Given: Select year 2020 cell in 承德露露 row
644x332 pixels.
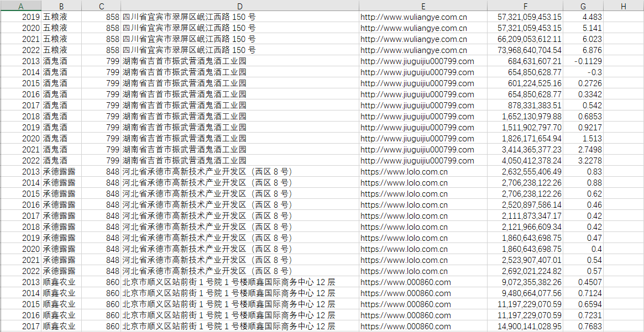Looking at the screenshot, I should point(20,249).
